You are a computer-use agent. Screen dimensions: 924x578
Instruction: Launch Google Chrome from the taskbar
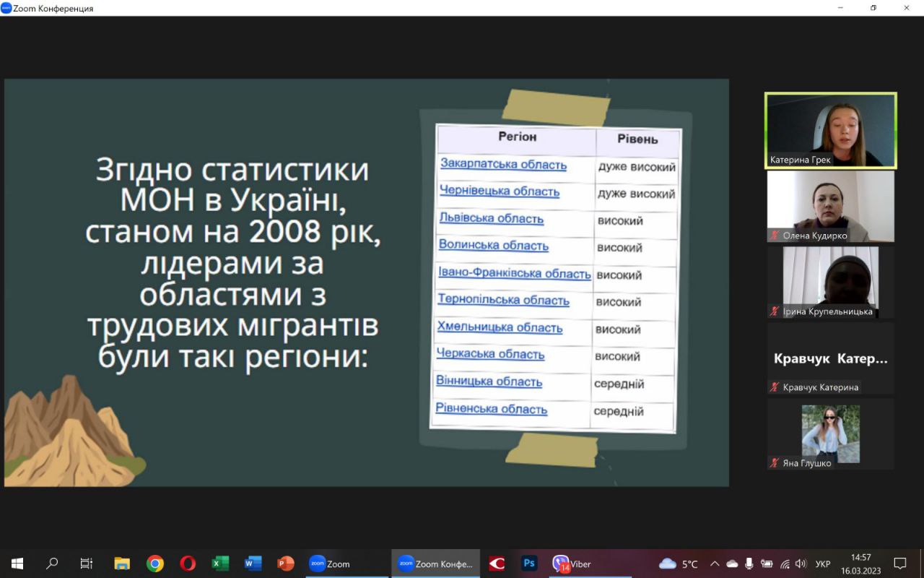[154, 564]
